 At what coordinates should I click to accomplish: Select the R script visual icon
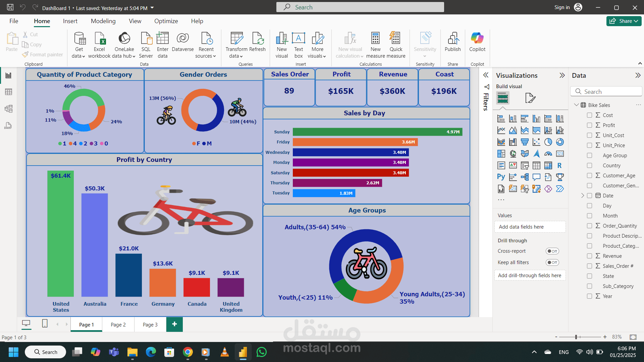559,165
